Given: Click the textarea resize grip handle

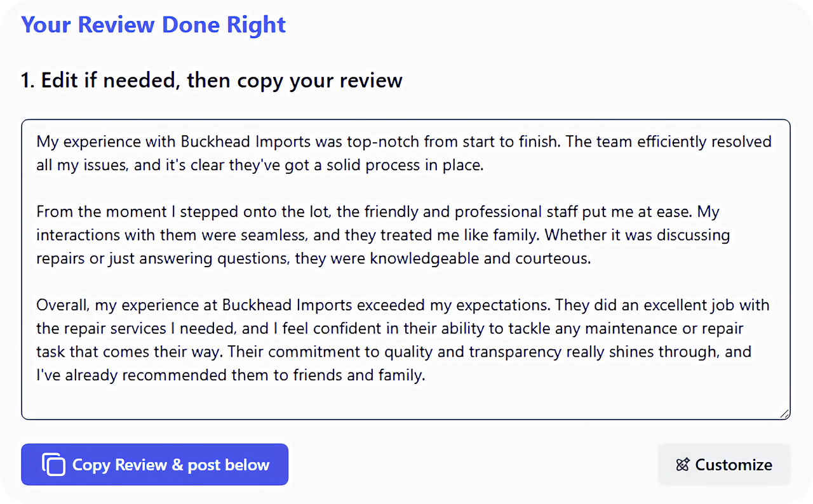Looking at the screenshot, I should (784, 413).
